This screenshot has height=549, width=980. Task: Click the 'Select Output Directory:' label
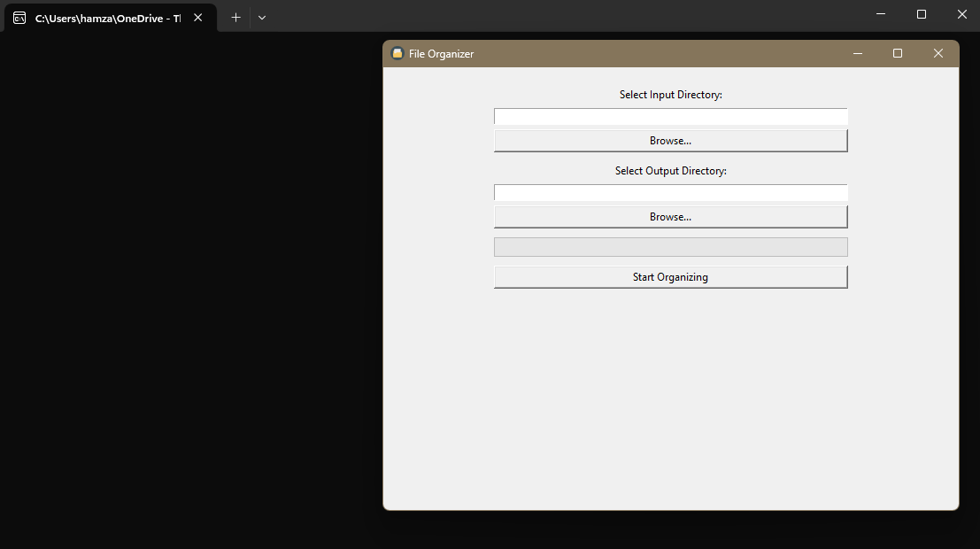[671, 171]
